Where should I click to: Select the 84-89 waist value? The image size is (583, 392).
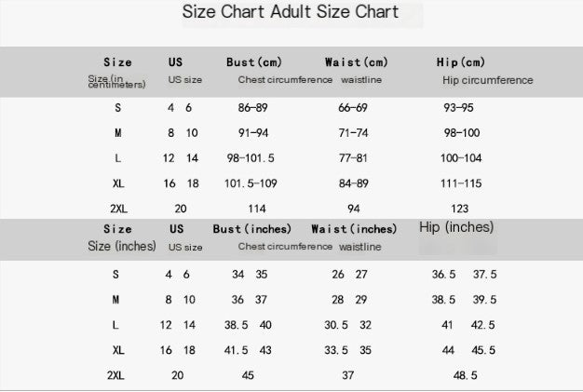coord(354,183)
